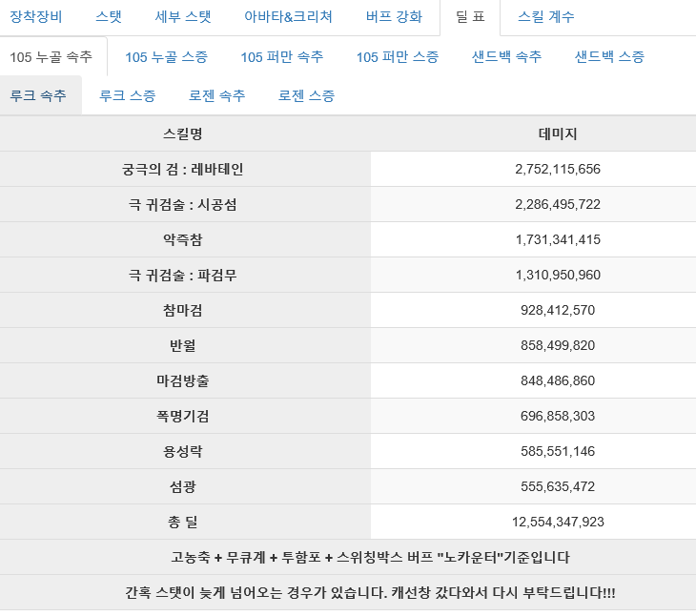Switch to 샌드백 속추 sub-tab

pyautogui.click(x=506, y=57)
